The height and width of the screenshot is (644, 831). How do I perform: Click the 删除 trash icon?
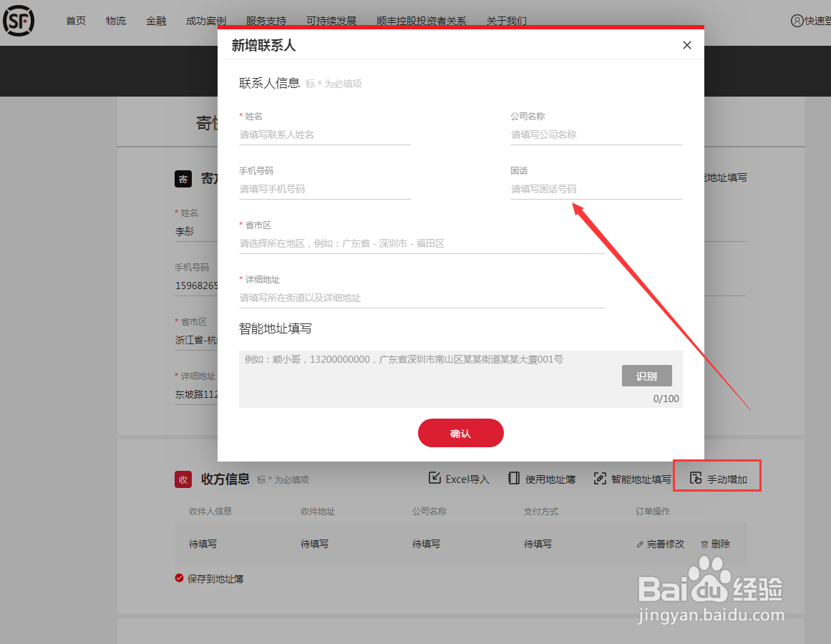(x=706, y=544)
